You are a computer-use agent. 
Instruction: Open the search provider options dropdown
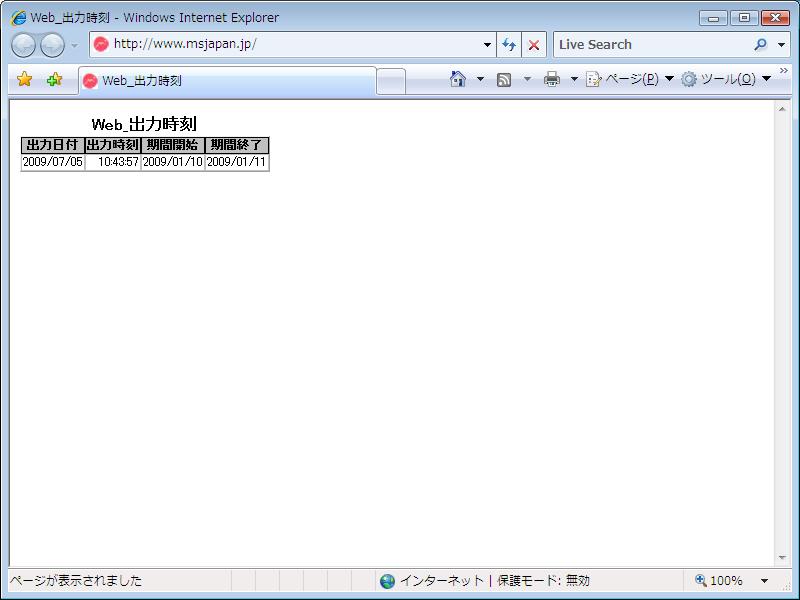pos(781,45)
